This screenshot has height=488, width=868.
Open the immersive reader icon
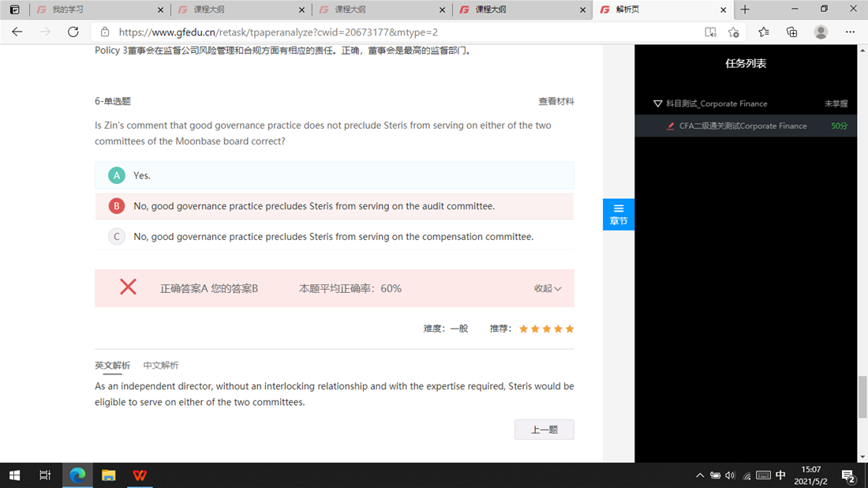[710, 32]
